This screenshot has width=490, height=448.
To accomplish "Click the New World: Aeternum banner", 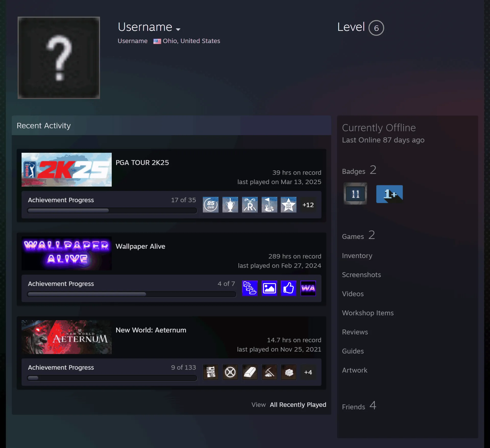I will pyautogui.click(x=67, y=337).
